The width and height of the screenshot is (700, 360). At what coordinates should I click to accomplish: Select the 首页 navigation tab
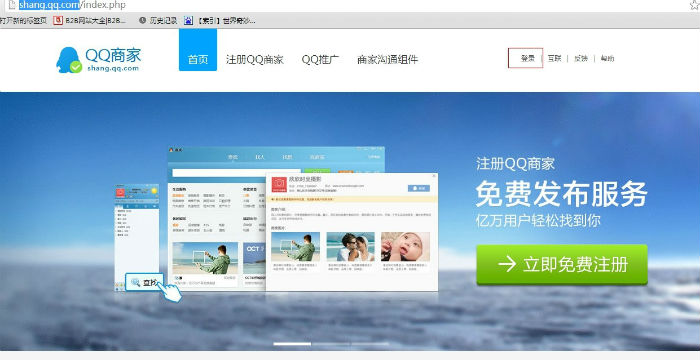coord(198,50)
